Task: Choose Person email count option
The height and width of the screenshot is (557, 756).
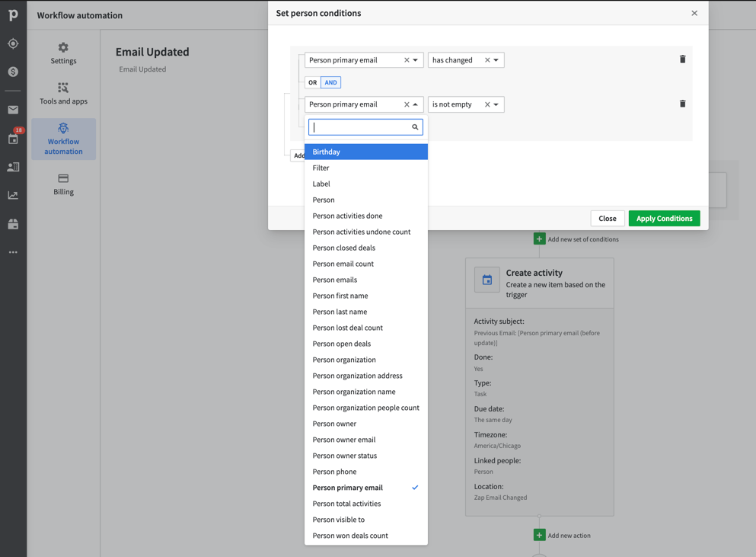Action: (366, 264)
